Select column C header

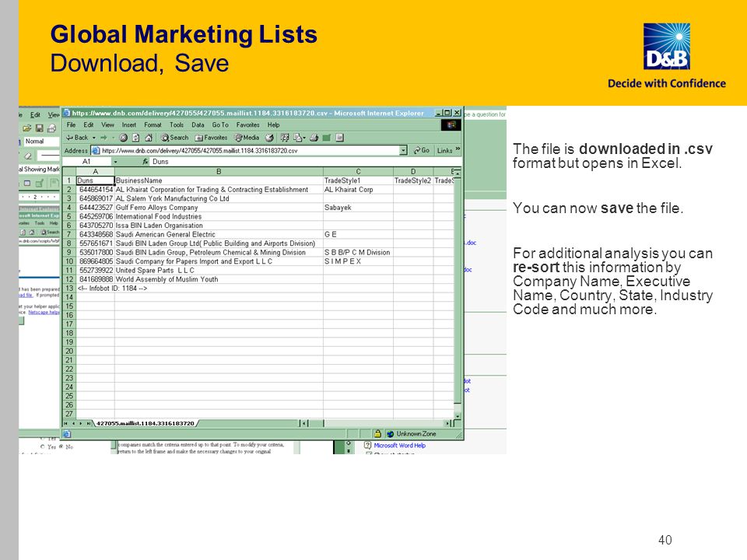[358, 171]
